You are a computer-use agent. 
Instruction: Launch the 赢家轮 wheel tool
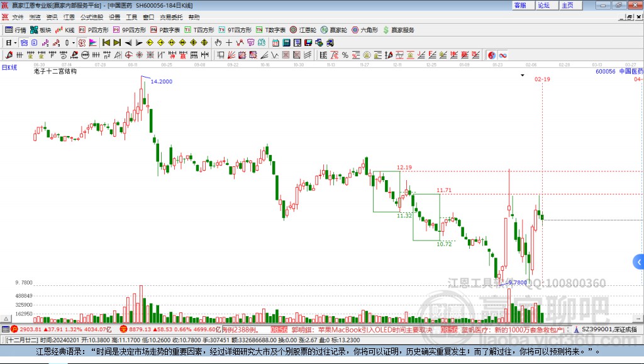tap(334, 30)
